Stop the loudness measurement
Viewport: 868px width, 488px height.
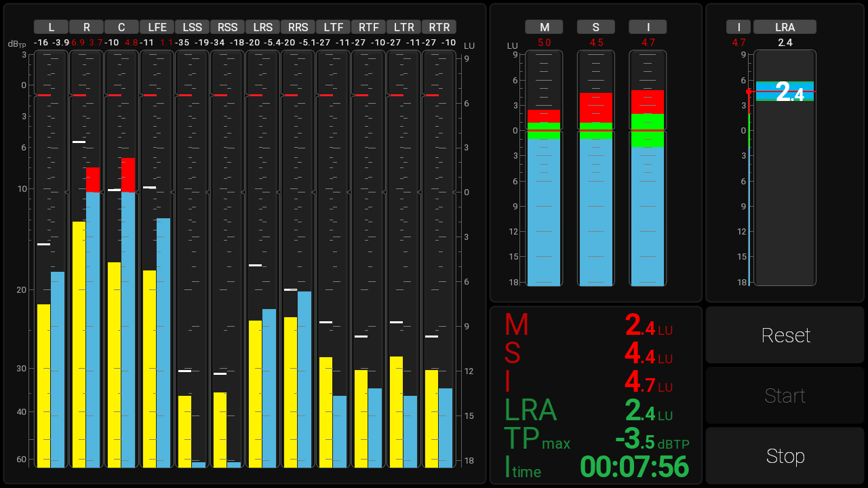coord(785,455)
